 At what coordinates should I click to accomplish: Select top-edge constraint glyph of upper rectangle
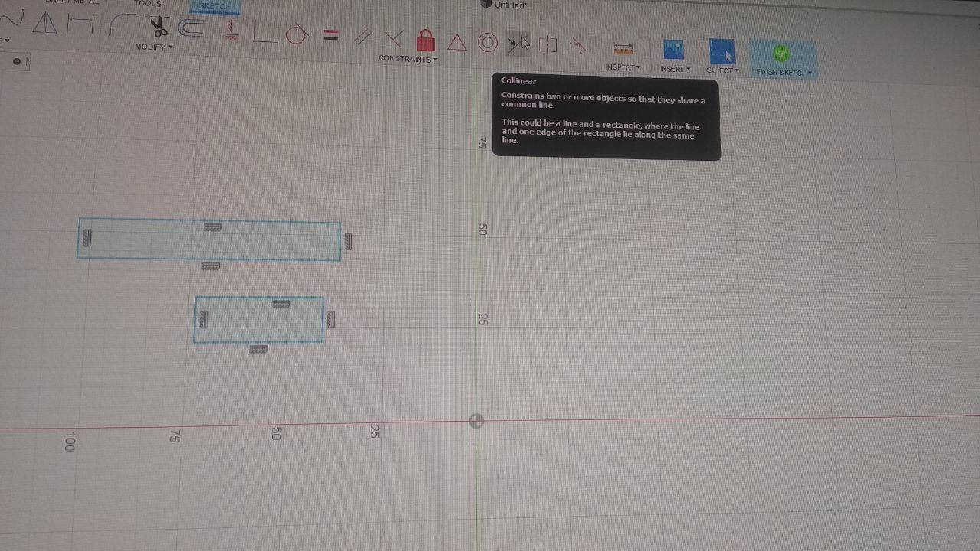213,227
